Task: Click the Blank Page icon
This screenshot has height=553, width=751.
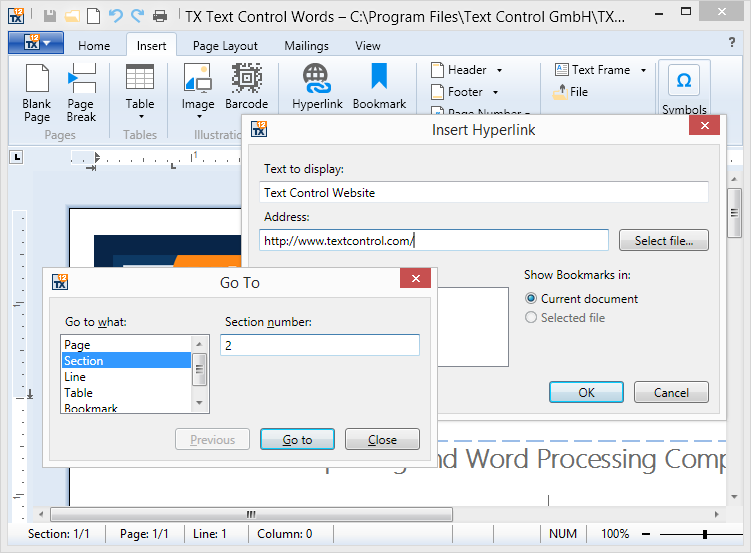Action: pos(37,80)
